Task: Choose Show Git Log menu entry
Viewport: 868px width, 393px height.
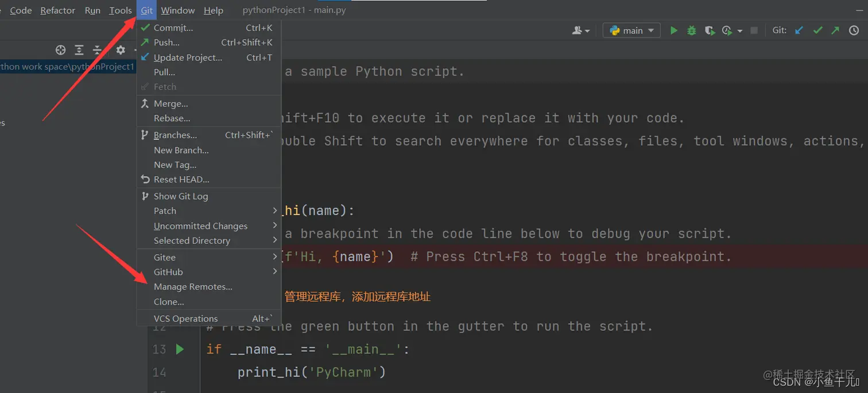Action: pos(209,196)
